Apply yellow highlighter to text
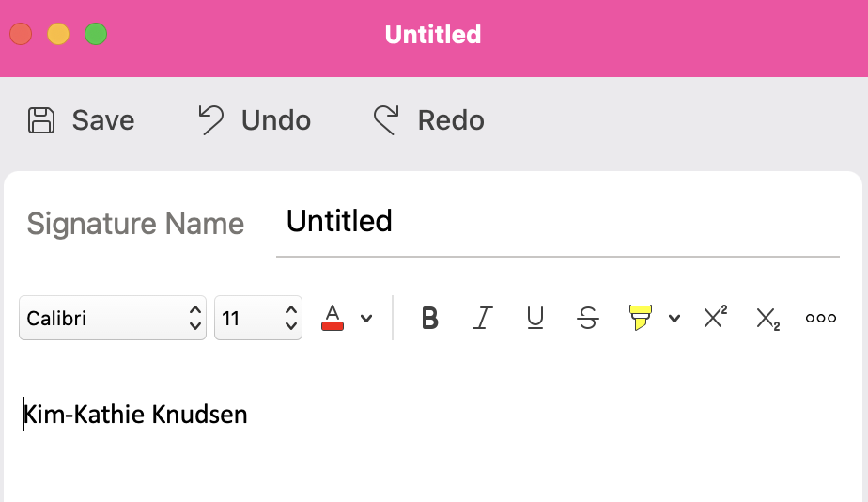The width and height of the screenshot is (868, 502). click(x=640, y=318)
